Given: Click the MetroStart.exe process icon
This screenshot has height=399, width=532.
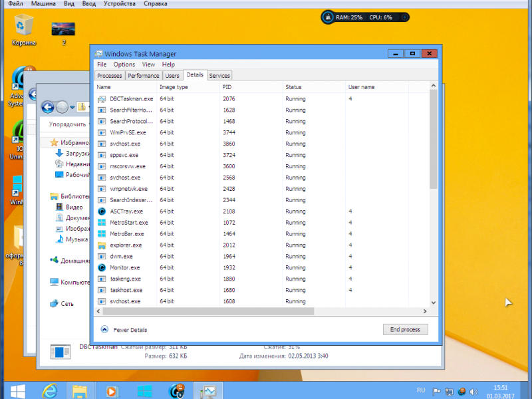Looking at the screenshot, I should tap(102, 223).
